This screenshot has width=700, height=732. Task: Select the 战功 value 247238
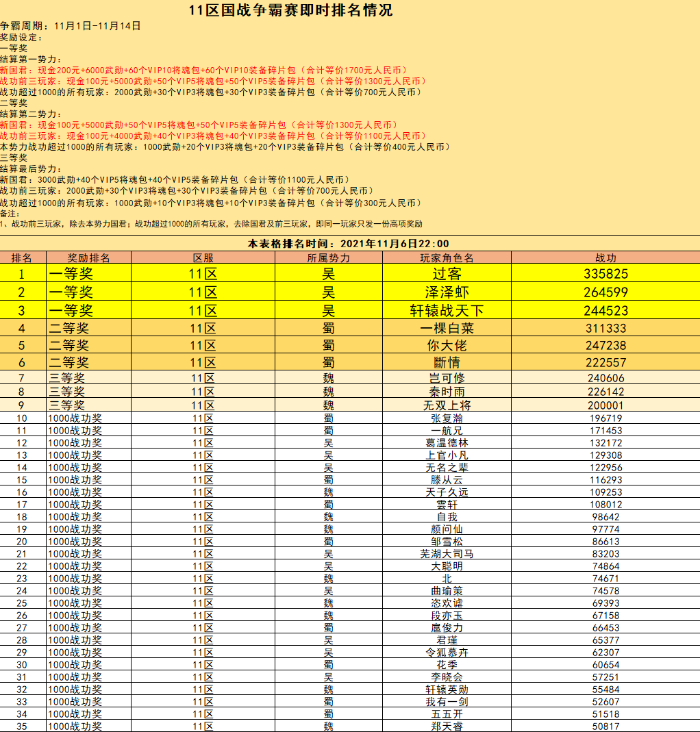coord(605,346)
